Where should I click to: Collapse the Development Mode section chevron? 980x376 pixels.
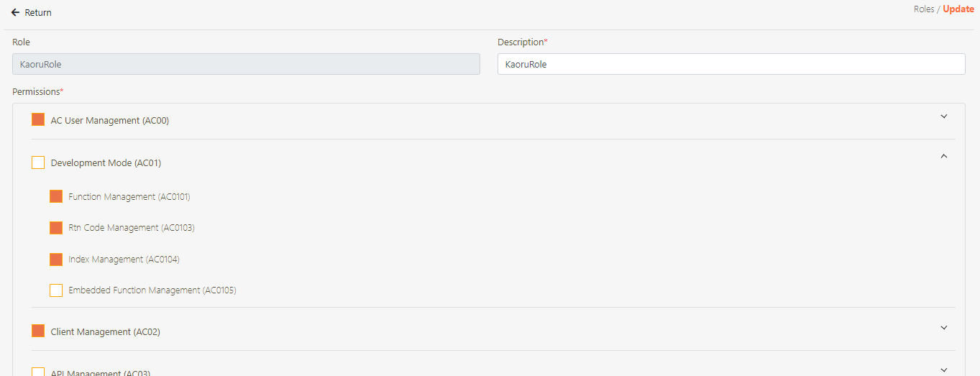[x=944, y=156]
